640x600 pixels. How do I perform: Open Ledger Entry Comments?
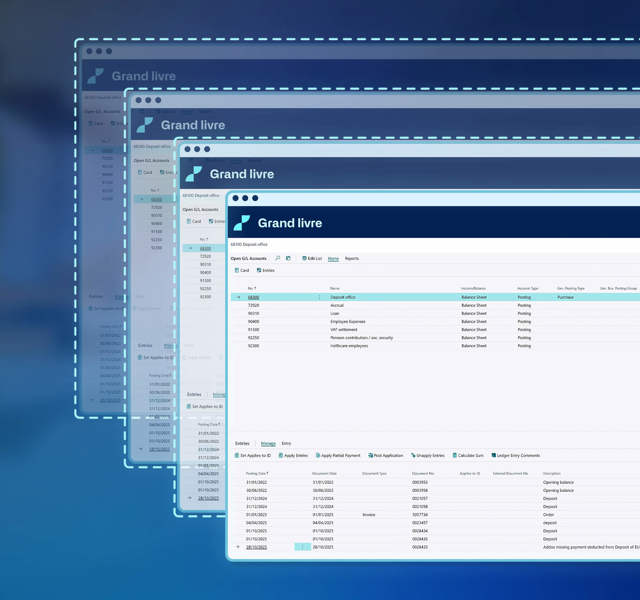[x=516, y=455]
